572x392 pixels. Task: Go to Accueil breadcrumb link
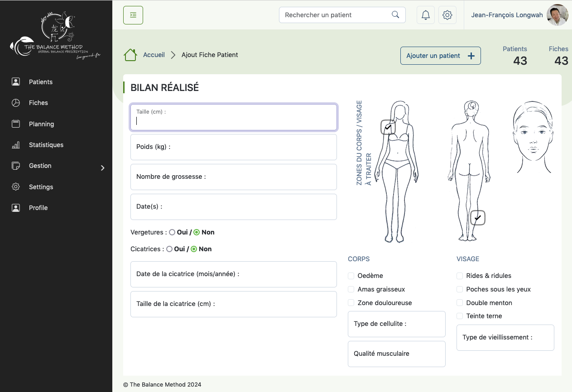(154, 55)
